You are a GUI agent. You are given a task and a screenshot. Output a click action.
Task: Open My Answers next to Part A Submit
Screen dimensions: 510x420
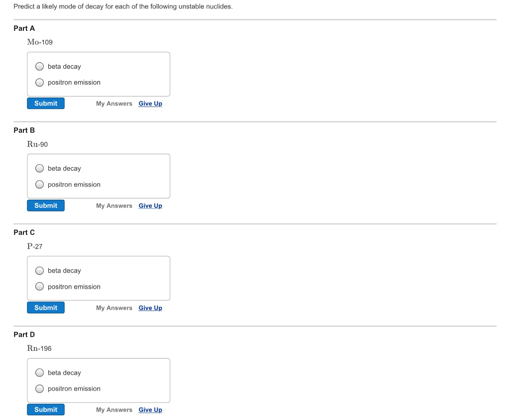114,103
